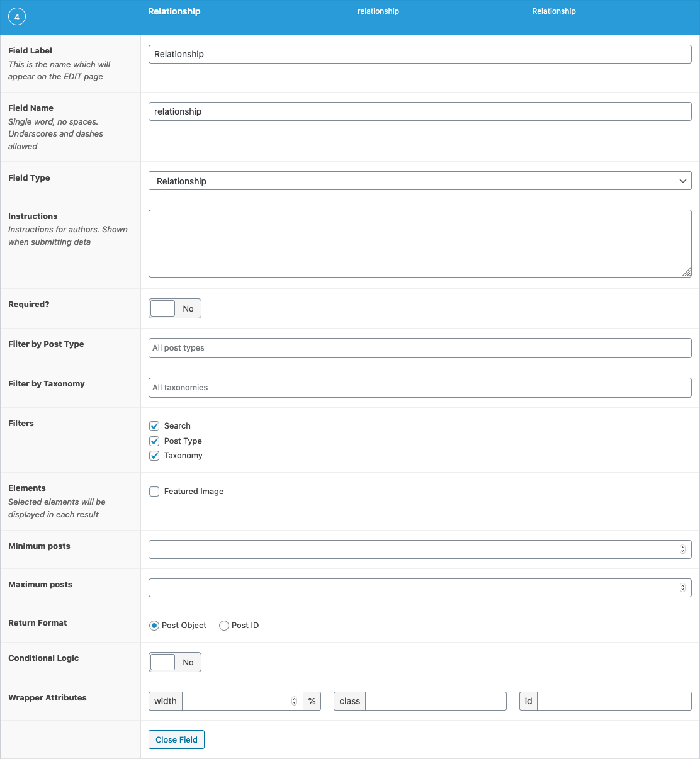Image resolution: width=700 pixels, height=759 pixels.
Task: Edit the Field Name input
Action: (x=420, y=111)
